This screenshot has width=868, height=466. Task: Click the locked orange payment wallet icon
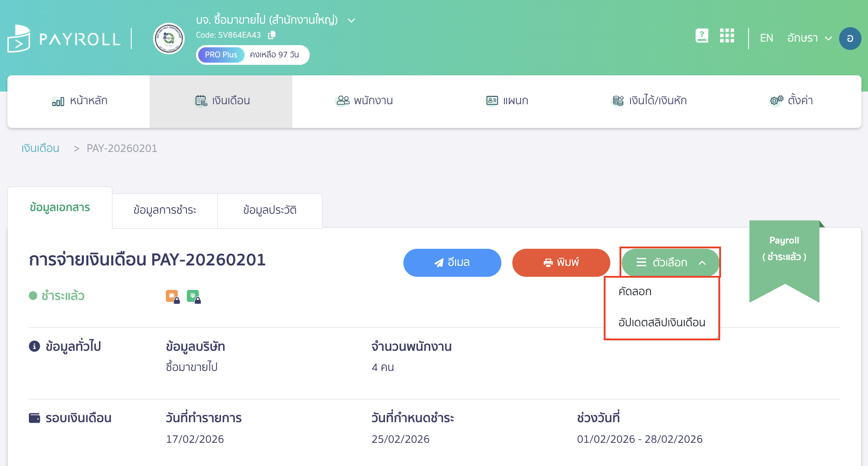tap(172, 296)
